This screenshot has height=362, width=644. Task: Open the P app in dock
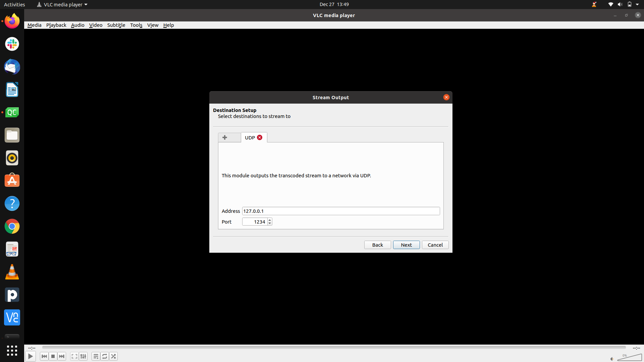click(x=12, y=295)
